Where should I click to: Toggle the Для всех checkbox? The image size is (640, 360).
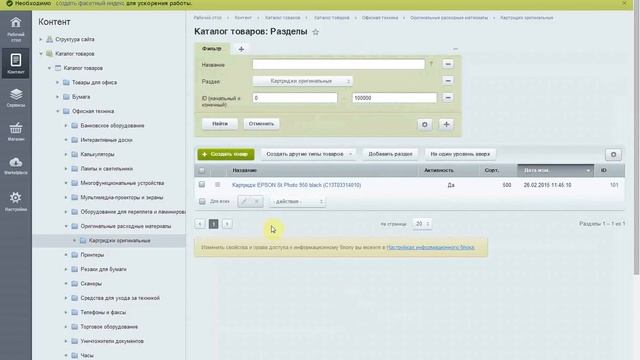(x=202, y=201)
